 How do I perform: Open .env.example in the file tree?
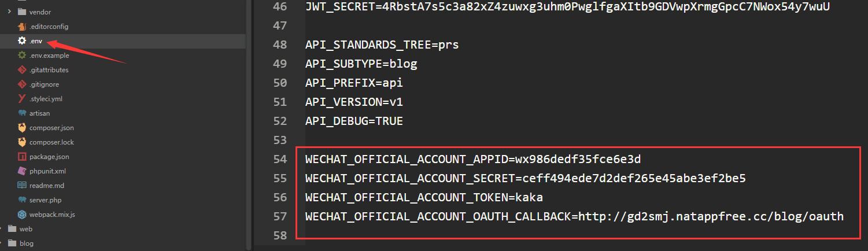49,56
